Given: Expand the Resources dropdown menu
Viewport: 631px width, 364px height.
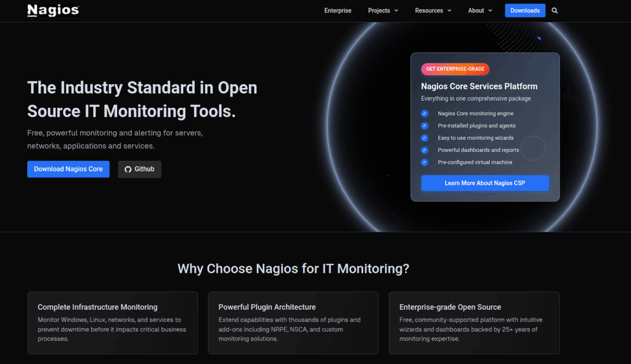Looking at the screenshot, I should point(433,10).
